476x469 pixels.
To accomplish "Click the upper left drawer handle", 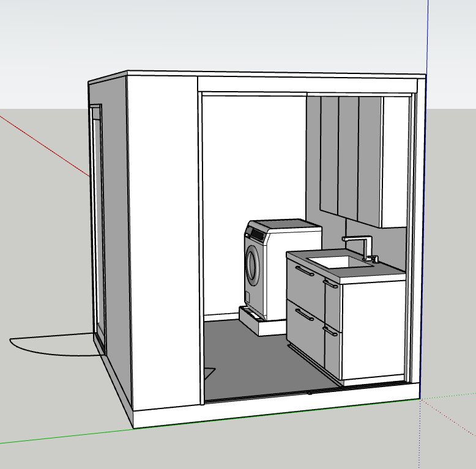I will [x=303, y=271].
